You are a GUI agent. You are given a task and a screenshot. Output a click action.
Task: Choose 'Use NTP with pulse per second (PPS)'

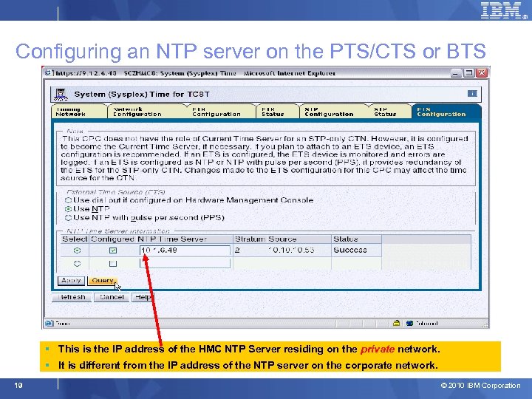point(68,218)
